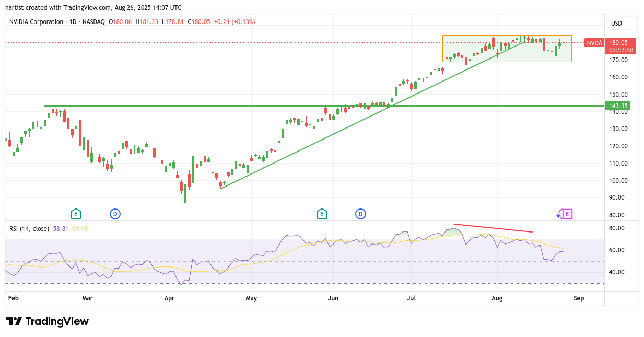The height and width of the screenshot is (337, 644).
Task: Click the purple sparkle icon beside upcoming earnings
Action: coord(559,215)
